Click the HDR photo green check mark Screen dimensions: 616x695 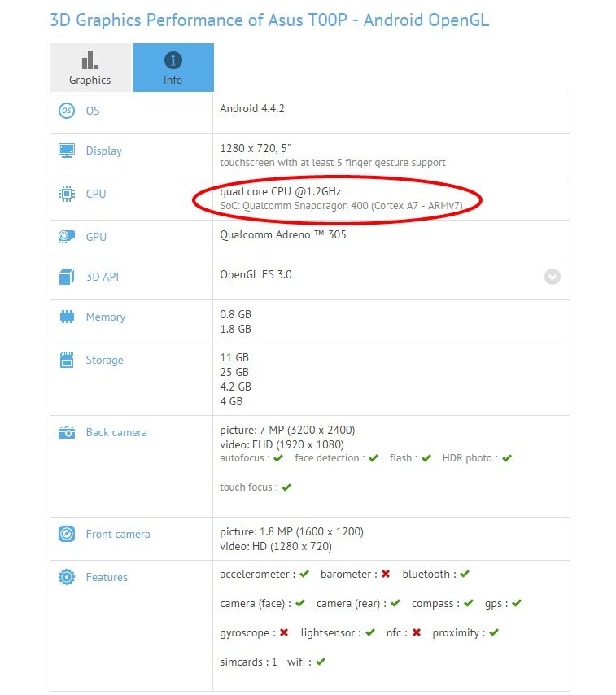pos(507,458)
